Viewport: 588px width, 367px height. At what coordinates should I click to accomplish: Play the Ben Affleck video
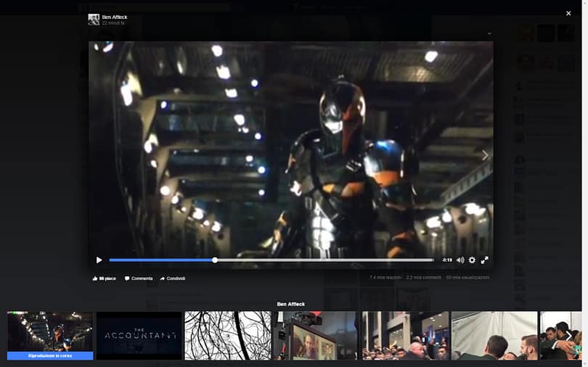click(99, 260)
